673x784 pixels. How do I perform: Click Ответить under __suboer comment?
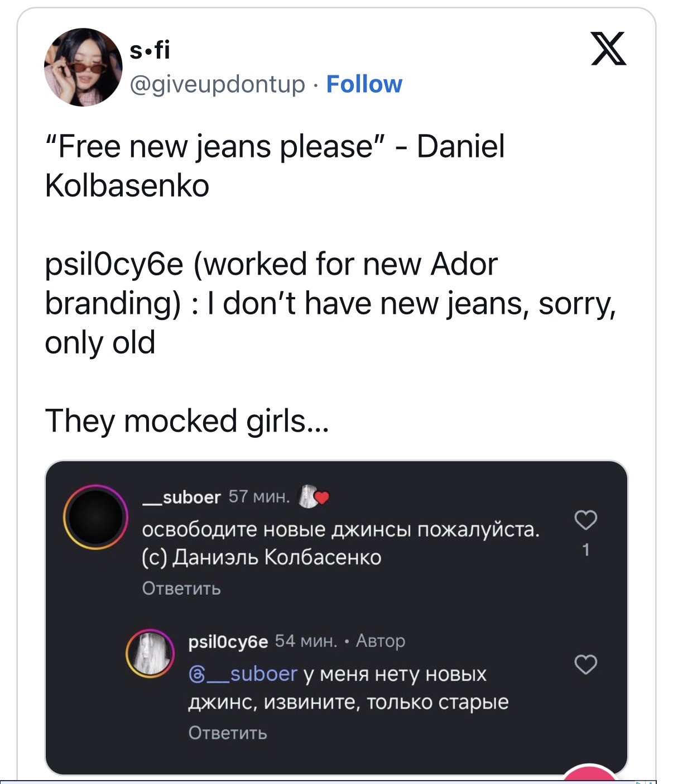[181, 589]
